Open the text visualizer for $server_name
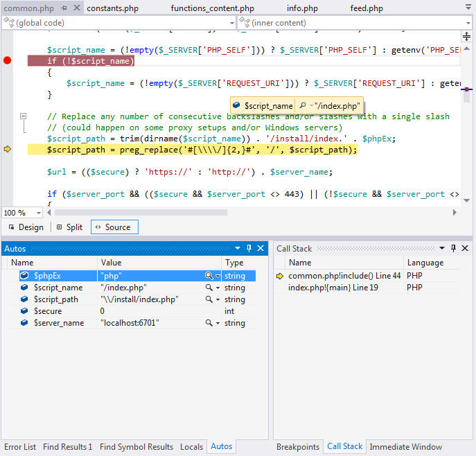This screenshot has width=476, height=456. 209,322
